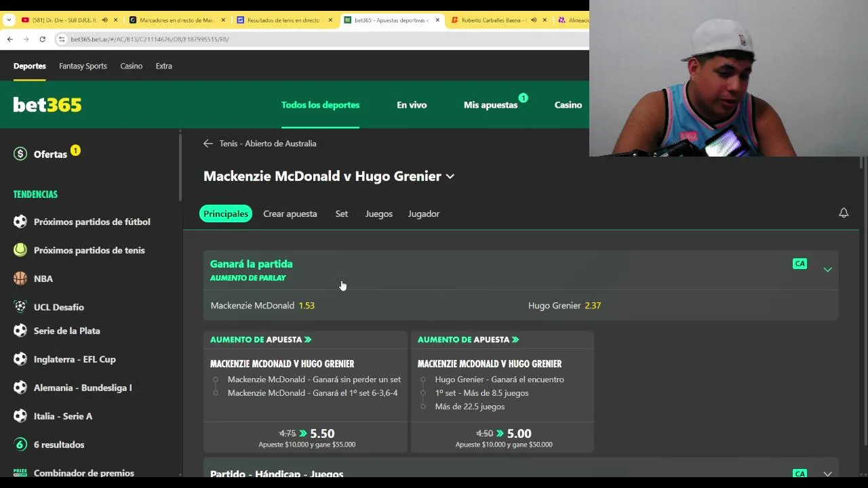
Task: Open Fantasy Sports section
Action: pos(83,66)
